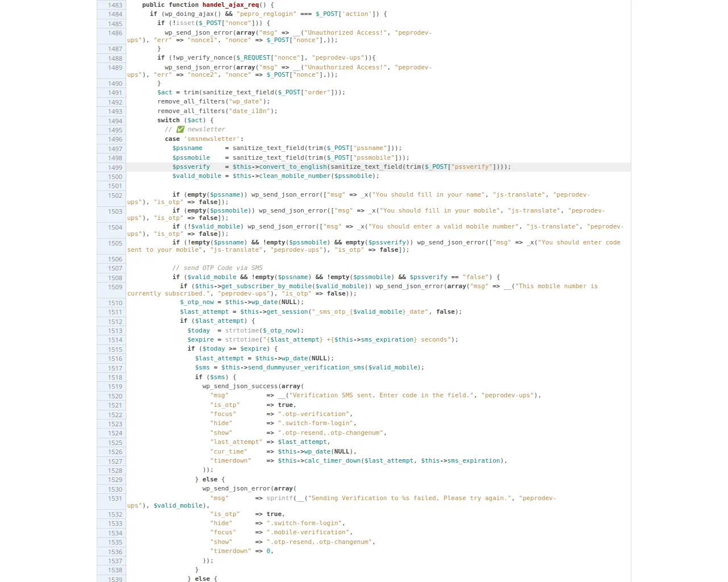Open line number 1508 link
This screenshot has width=728, height=582.
tap(115, 278)
